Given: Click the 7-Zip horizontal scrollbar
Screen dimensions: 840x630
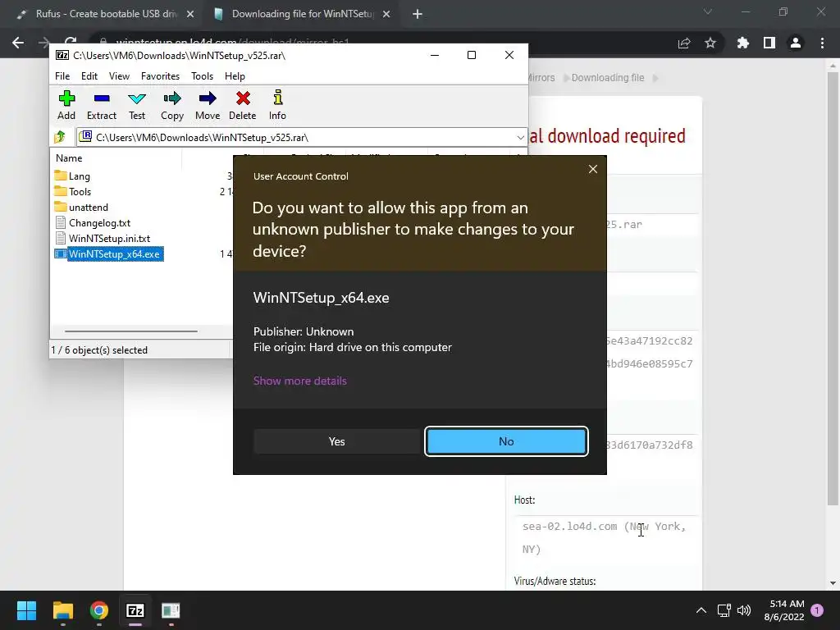Looking at the screenshot, I should pyautogui.click(x=130, y=331).
